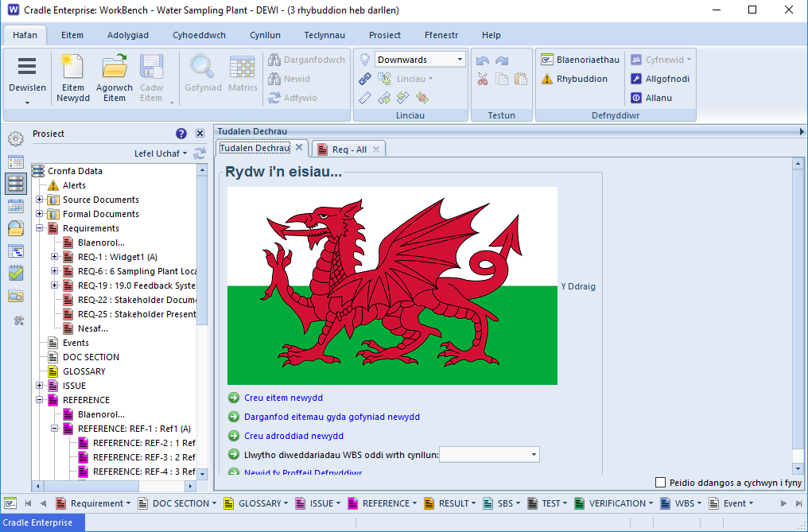Open the Downwards direction dropdown
The image size is (808, 532).
click(x=420, y=59)
